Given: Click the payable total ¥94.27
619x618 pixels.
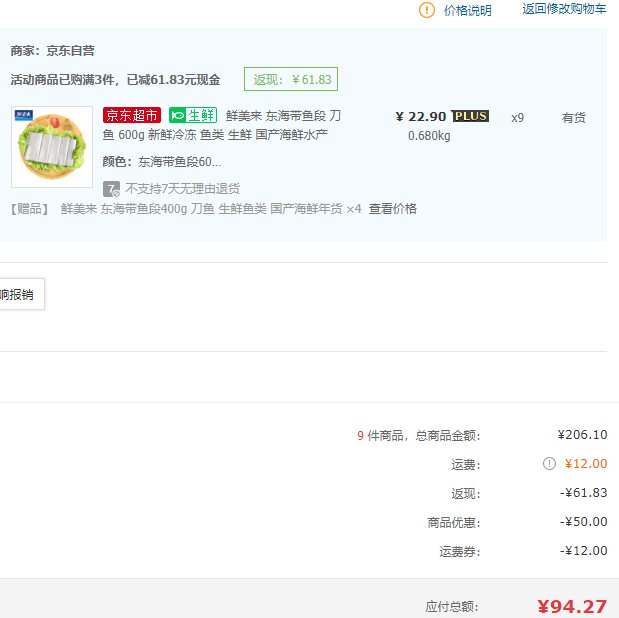Looking at the screenshot, I should 572,607.
